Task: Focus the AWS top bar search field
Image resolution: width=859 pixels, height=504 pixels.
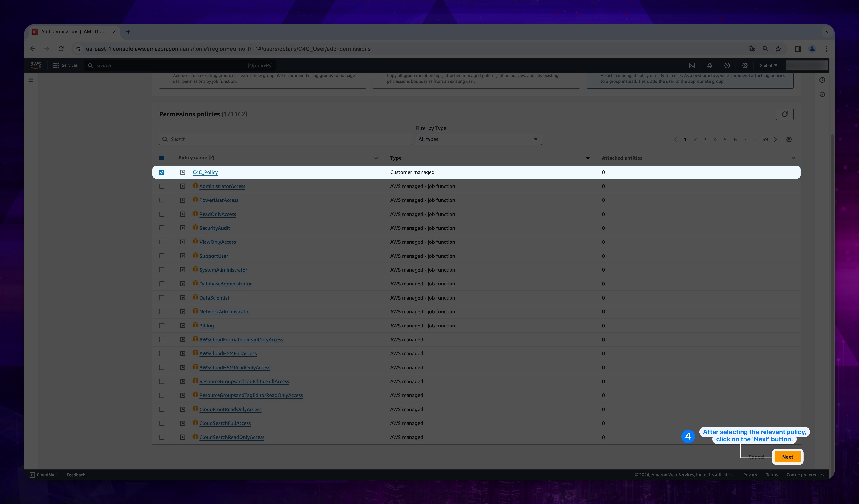Action: [180, 65]
